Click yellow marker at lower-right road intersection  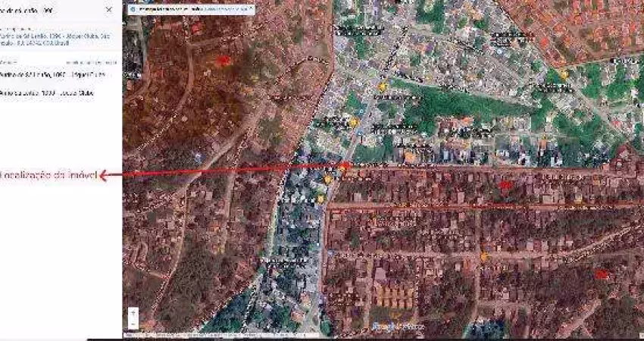(483, 257)
